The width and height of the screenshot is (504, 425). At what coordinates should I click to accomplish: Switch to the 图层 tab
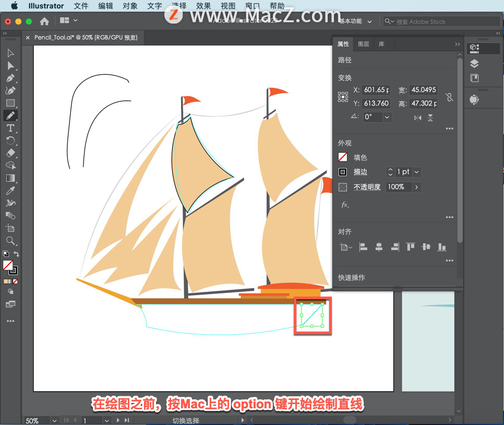(364, 44)
